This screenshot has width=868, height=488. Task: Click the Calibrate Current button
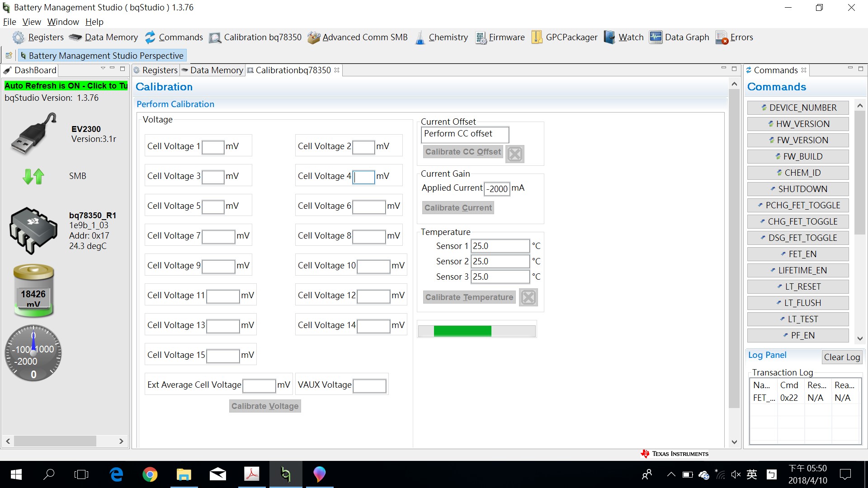(458, 208)
